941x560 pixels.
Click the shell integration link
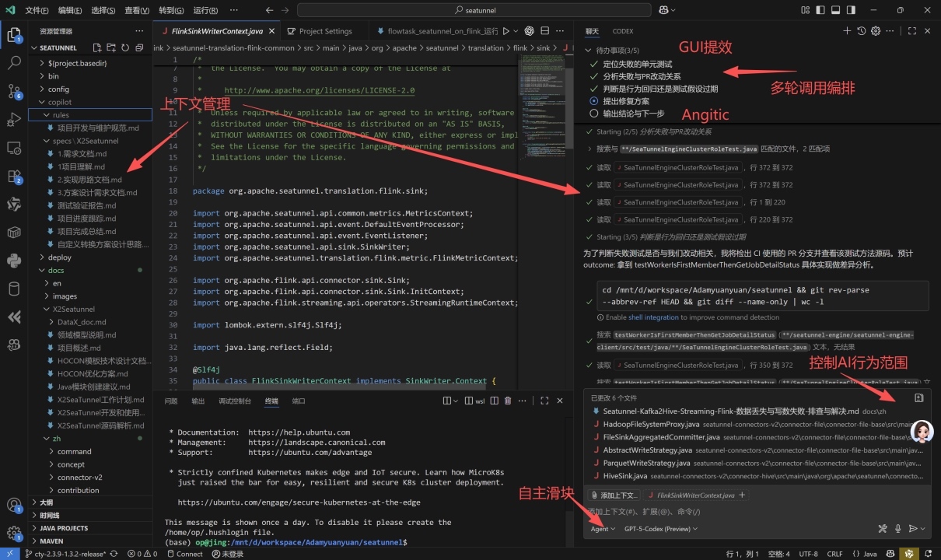[x=653, y=317]
